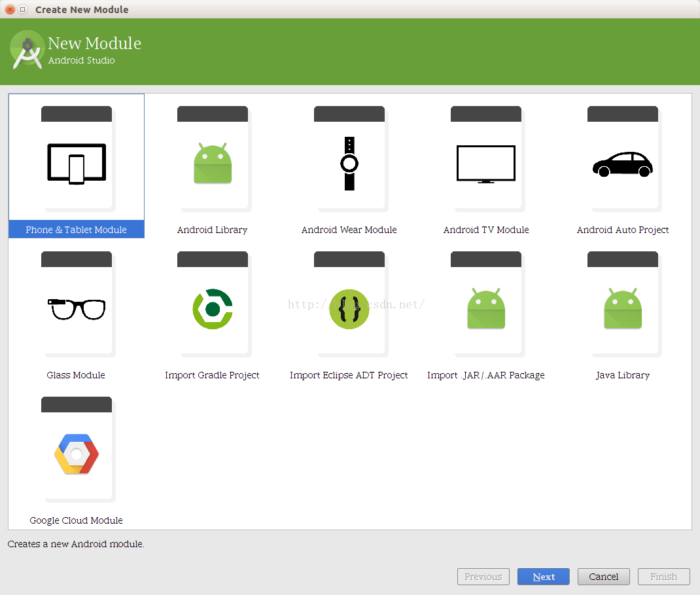Screen dimensions: 700x595
Task: Click the 'Android Library' label
Action: point(212,230)
